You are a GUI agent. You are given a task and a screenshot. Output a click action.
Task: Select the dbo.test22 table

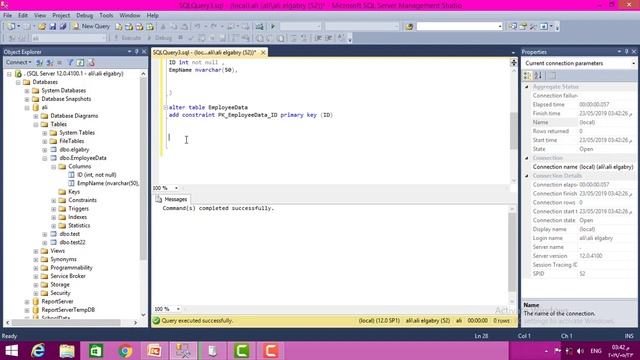72,242
